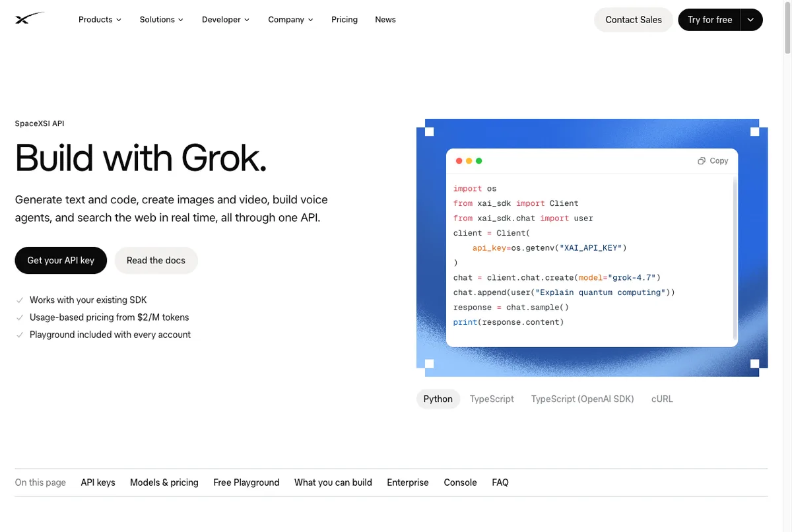Click the xAI logo in header

pyautogui.click(x=30, y=19)
